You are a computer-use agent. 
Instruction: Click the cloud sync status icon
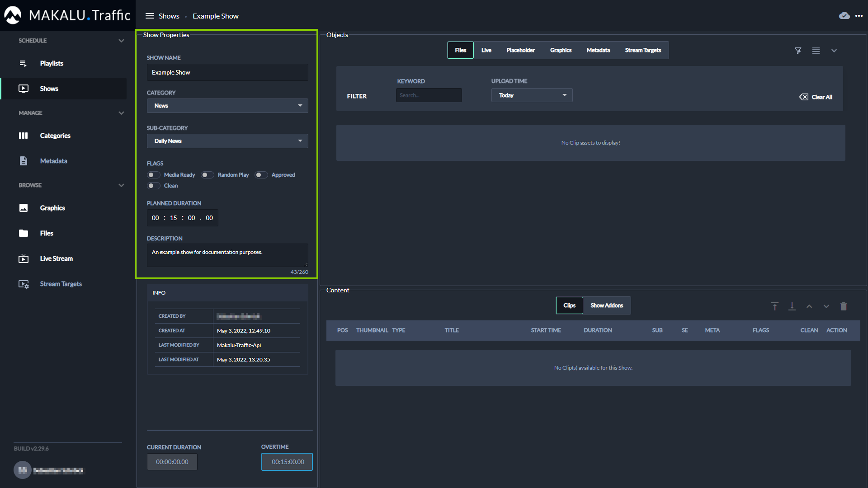tap(844, 16)
